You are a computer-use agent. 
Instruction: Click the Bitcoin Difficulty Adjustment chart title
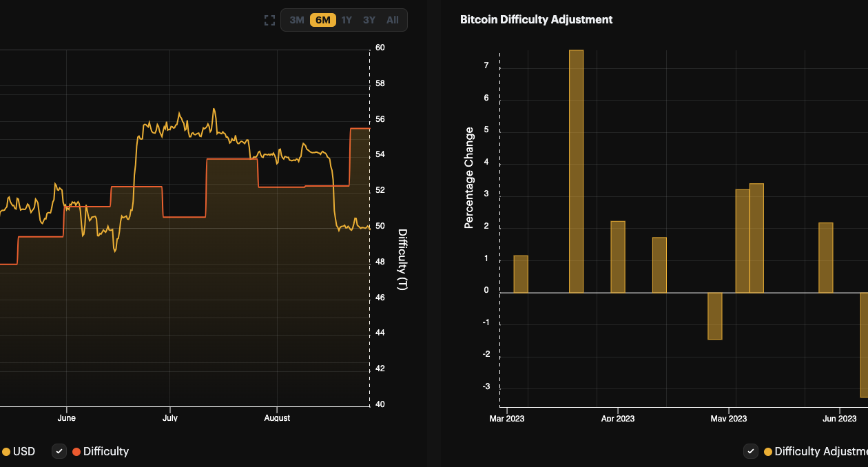click(536, 19)
